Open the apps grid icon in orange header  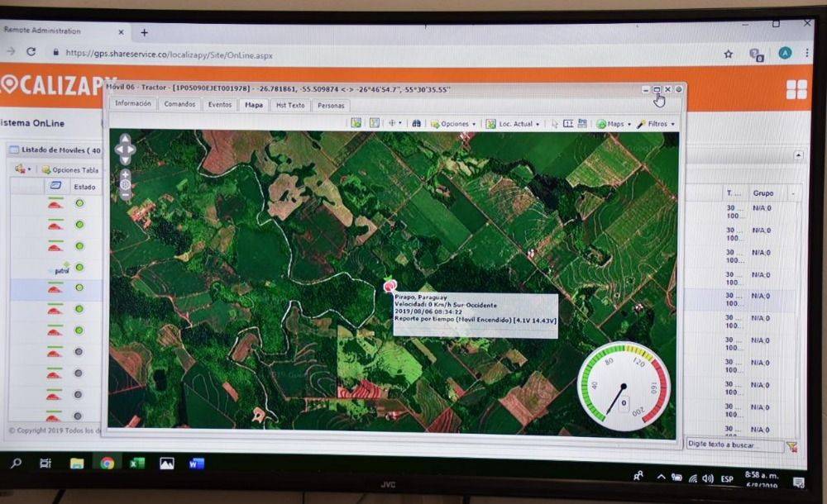[796, 90]
